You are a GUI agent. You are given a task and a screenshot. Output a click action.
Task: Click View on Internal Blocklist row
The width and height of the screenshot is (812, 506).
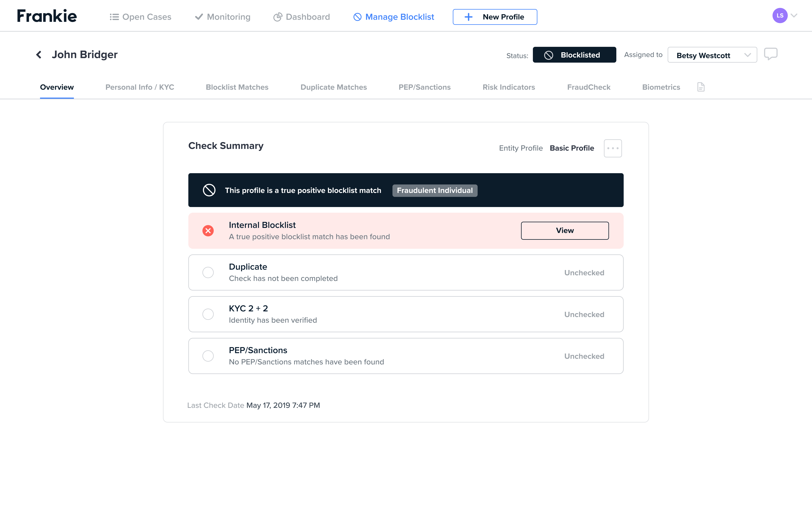564,231
